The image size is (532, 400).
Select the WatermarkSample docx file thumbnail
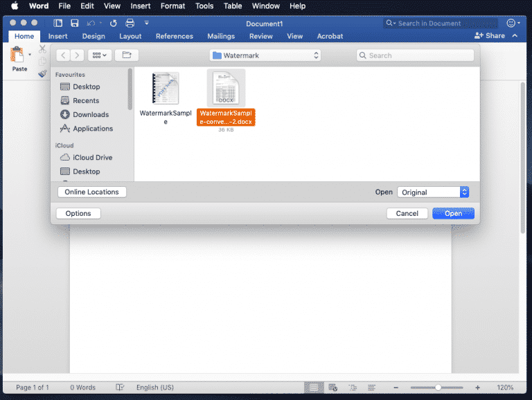226,89
